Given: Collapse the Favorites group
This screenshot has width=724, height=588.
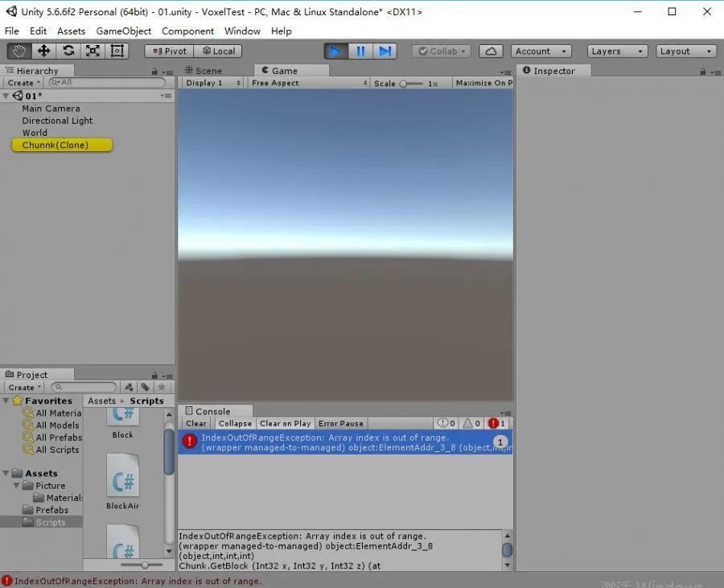Looking at the screenshot, I should (x=6, y=401).
